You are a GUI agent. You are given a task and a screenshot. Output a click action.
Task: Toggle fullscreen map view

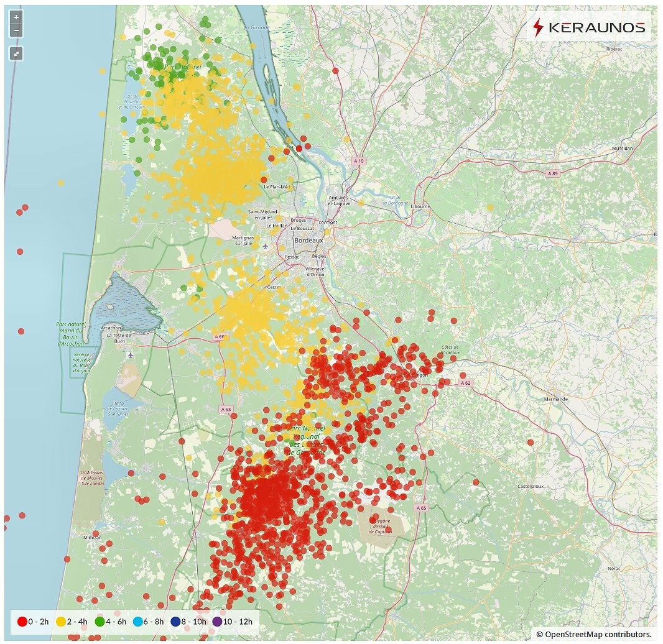[x=17, y=53]
